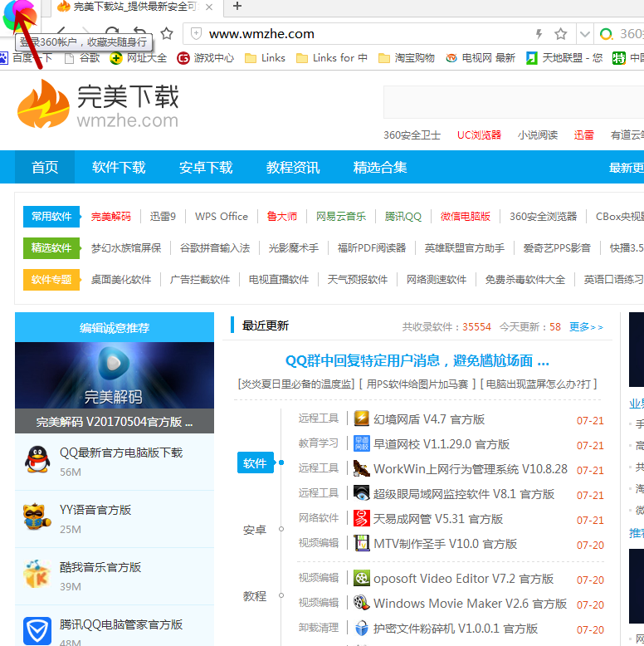Click the 完美下载 flame logo

pyautogui.click(x=43, y=105)
